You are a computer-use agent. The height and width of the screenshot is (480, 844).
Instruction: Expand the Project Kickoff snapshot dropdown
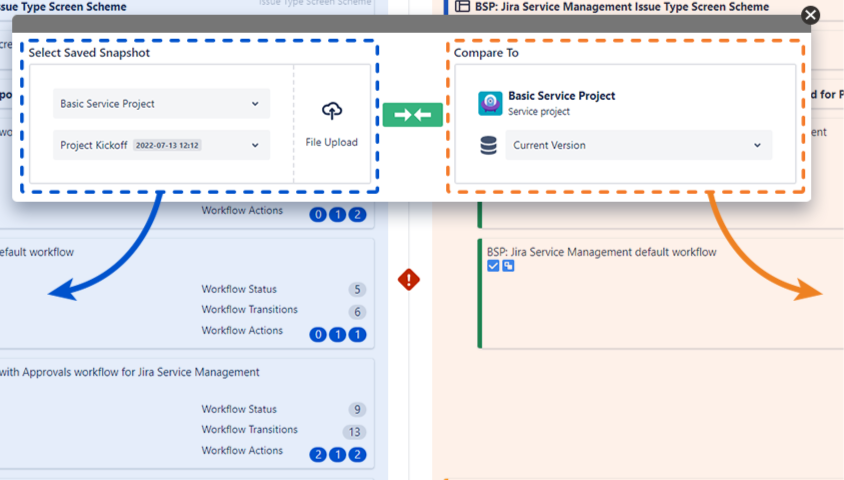[161, 145]
